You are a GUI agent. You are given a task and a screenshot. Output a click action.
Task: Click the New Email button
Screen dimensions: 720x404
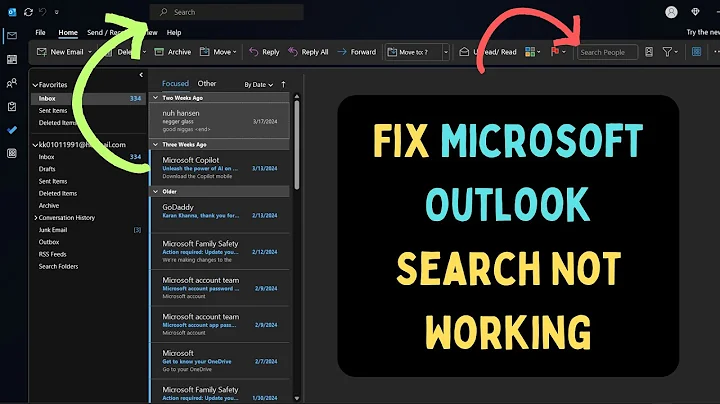point(60,52)
